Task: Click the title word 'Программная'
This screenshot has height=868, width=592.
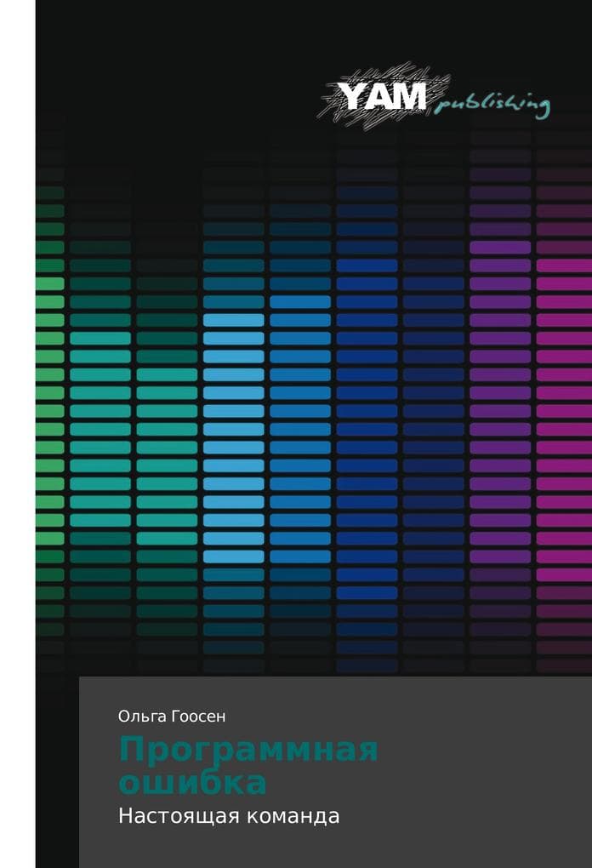Action: click(249, 751)
